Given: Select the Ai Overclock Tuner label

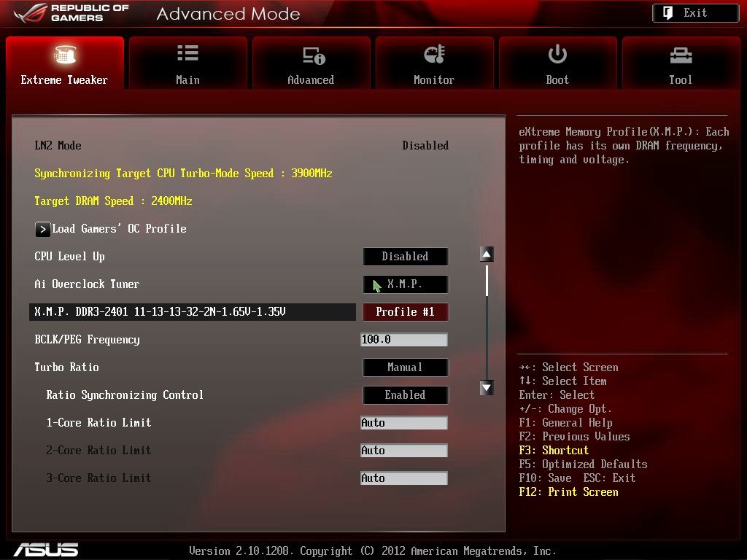Looking at the screenshot, I should pos(88,284).
